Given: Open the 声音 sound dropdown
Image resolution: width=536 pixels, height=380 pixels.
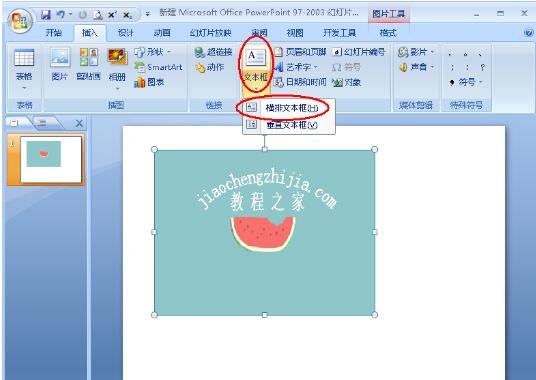Looking at the screenshot, I should pyautogui.click(x=416, y=67).
